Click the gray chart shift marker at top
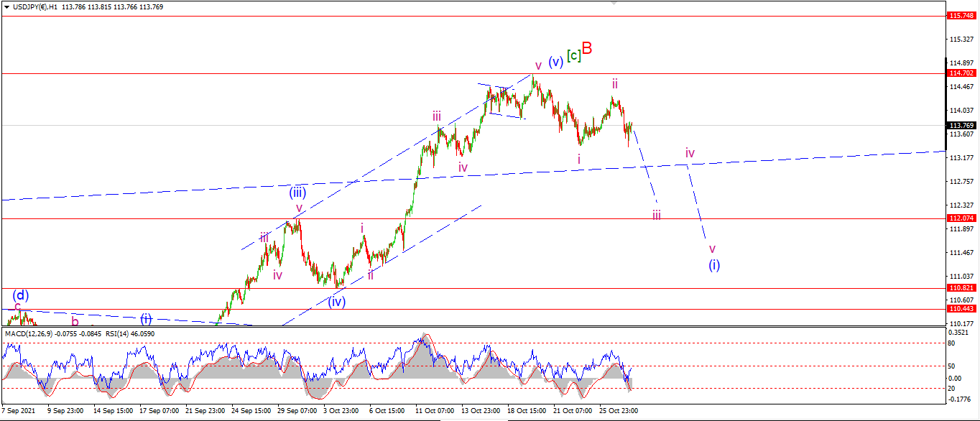Image resolution: width=980 pixels, height=421 pixels. [614, 3]
